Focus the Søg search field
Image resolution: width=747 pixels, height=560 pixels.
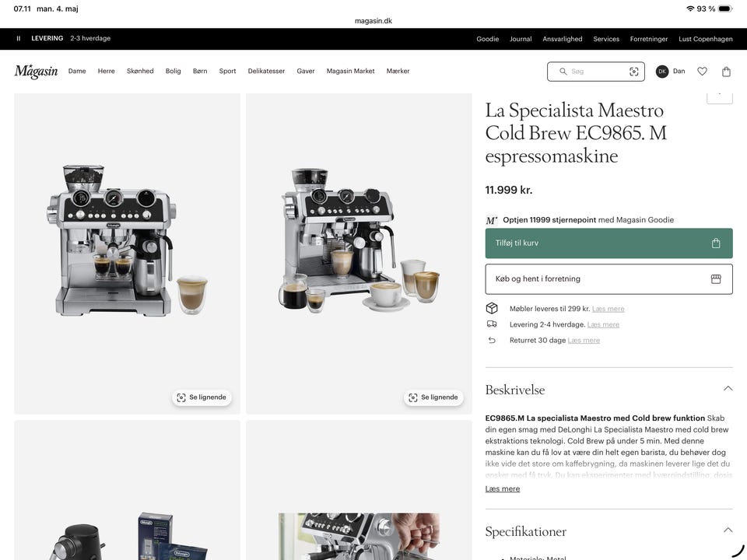click(595, 72)
